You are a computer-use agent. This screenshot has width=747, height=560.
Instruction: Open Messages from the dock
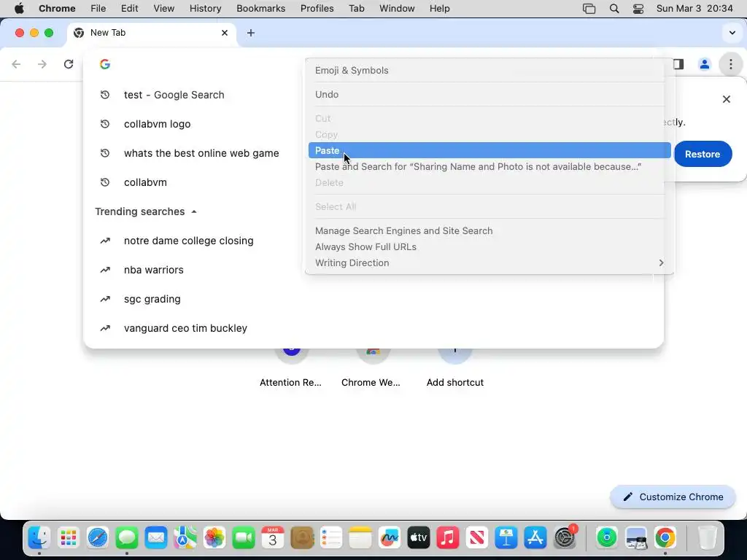[x=127, y=537]
